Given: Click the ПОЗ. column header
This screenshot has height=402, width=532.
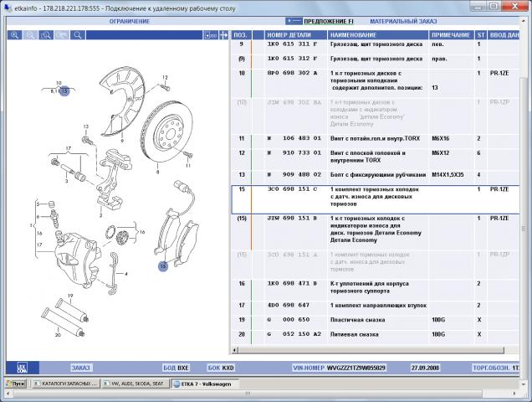Looking at the screenshot, I should (242, 35).
